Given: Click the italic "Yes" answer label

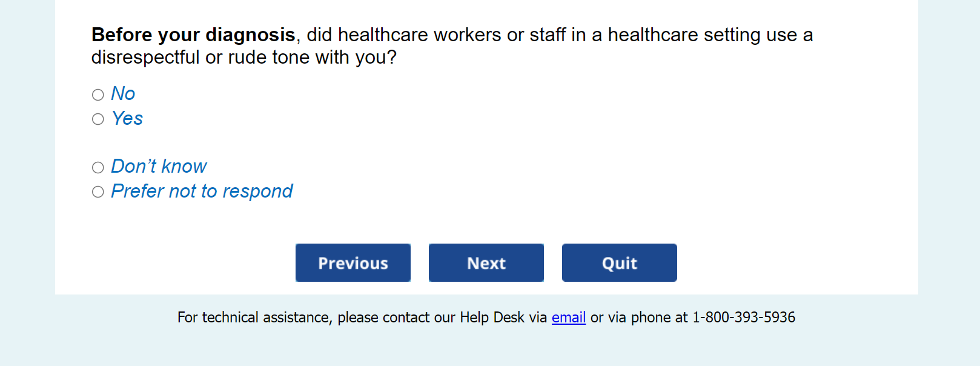Looking at the screenshot, I should [127, 119].
